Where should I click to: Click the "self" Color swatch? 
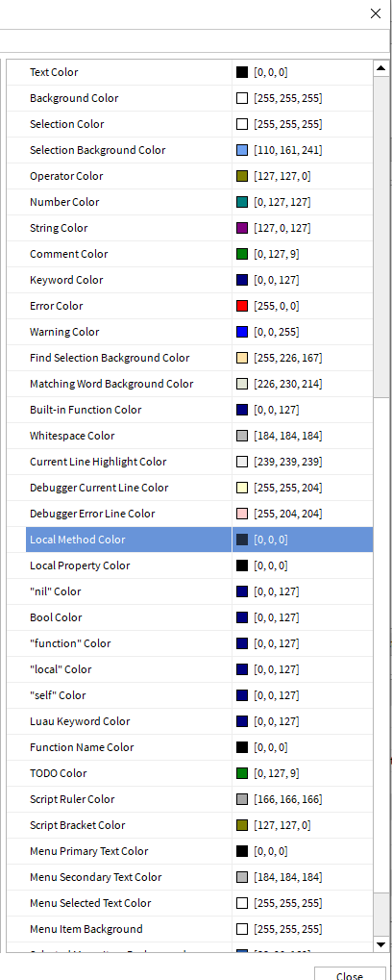(x=242, y=695)
